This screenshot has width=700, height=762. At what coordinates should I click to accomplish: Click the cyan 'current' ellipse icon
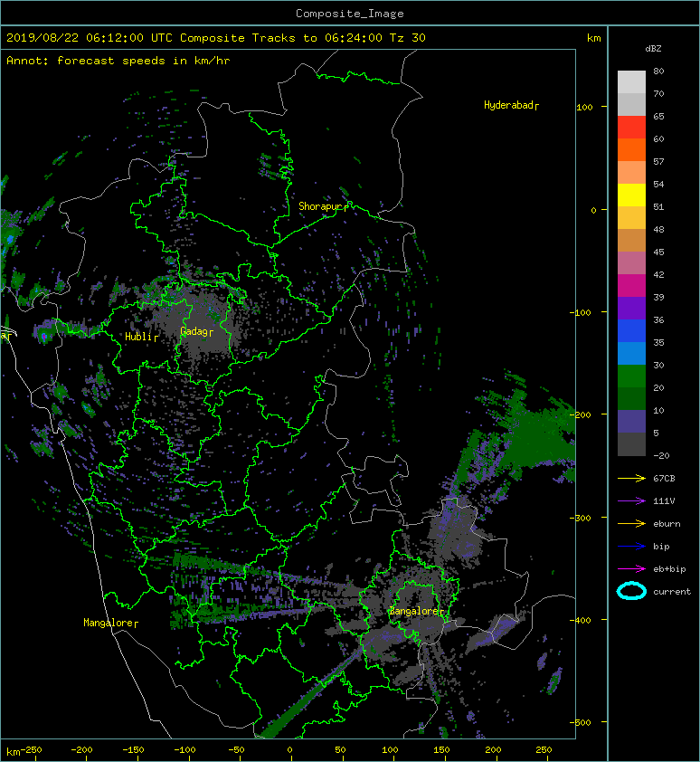click(631, 592)
